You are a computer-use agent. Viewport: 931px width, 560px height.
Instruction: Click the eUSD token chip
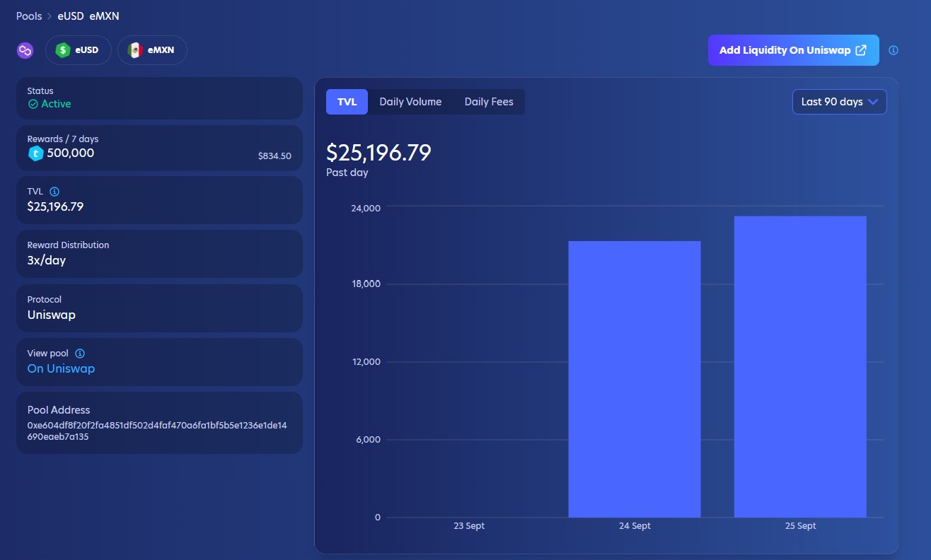(x=78, y=50)
